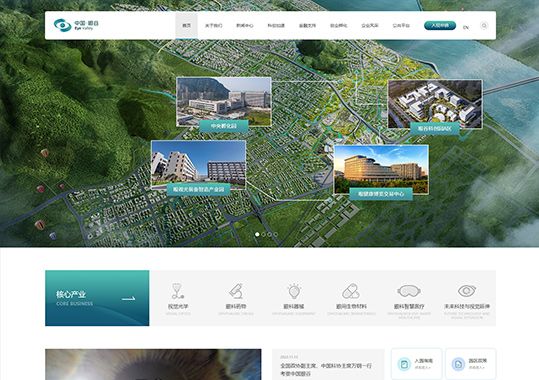Click the teal apply button in header

[440, 25]
